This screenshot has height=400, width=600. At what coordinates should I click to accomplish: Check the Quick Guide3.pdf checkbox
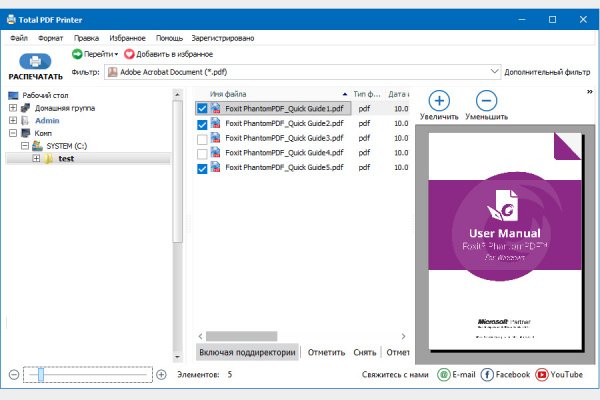(x=202, y=139)
